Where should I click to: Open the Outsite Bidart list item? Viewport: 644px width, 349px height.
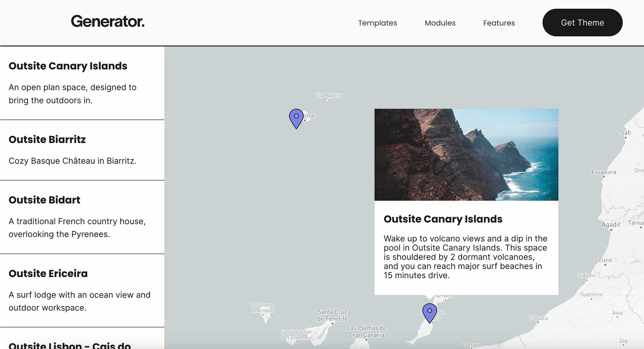pyautogui.click(x=82, y=217)
